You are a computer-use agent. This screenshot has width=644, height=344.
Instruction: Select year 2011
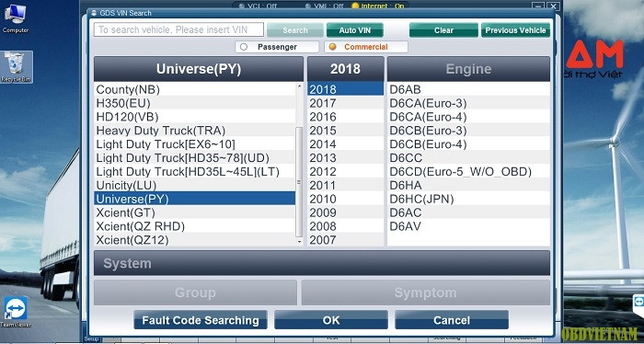click(x=345, y=185)
